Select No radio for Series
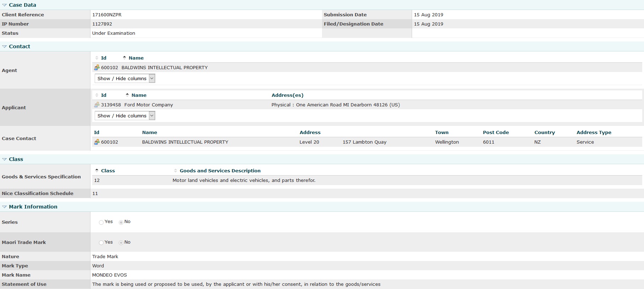This screenshot has height=289, width=644. (121, 222)
